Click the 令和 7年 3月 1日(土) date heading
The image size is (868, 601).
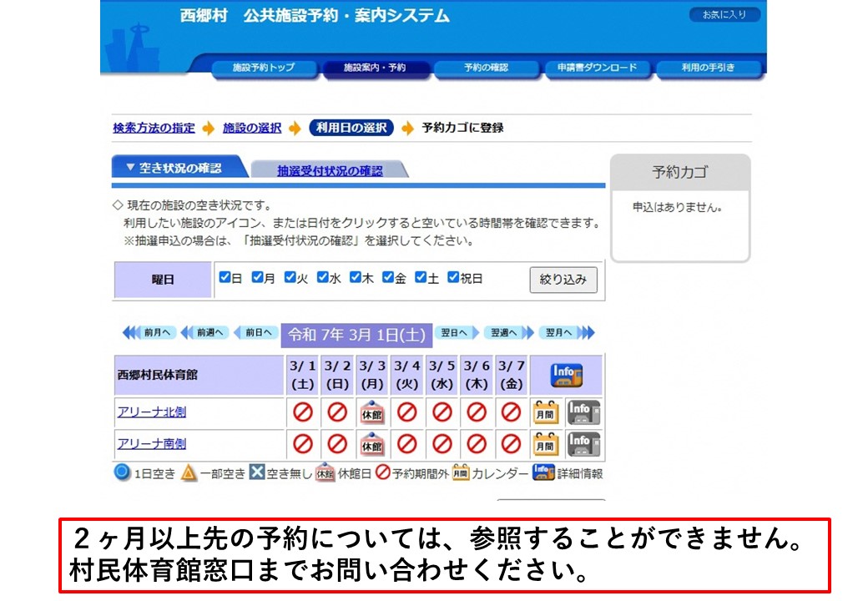356,335
